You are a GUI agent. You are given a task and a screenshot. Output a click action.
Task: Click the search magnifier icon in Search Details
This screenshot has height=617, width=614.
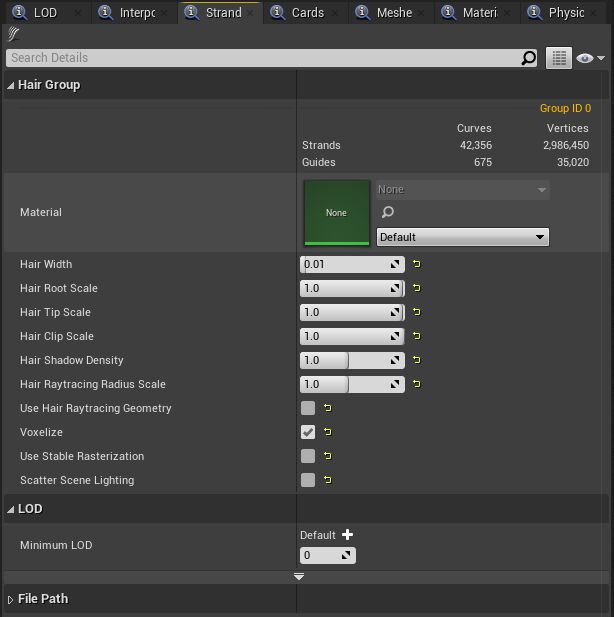(x=529, y=58)
